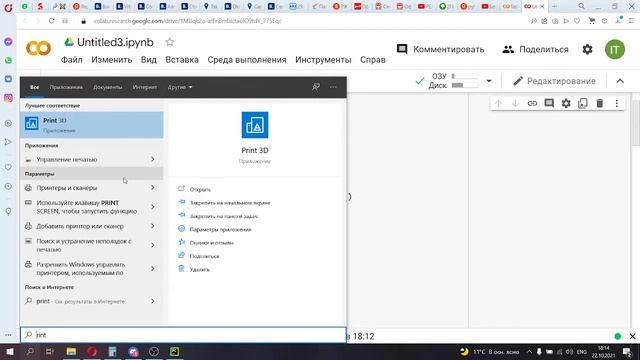This screenshot has width=640, height=360.
Task: Click the Windows search input field
Action: click(x=183, y=335)
